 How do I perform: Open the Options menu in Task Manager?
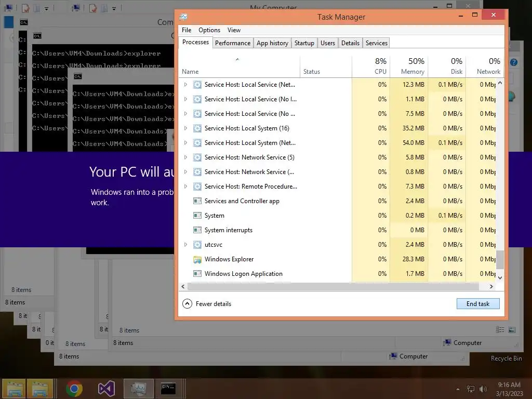[x=209, y=30]
